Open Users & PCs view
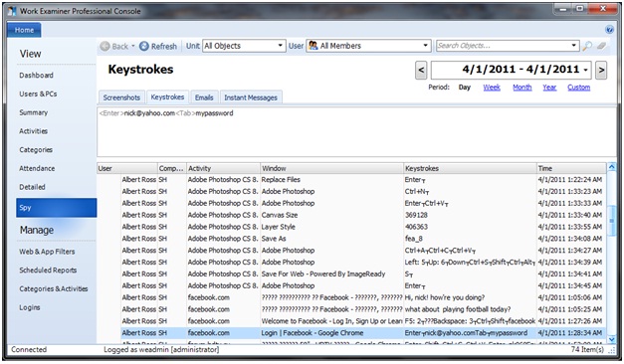624x364 pixels. pyautogui.click(x=38, y=93)
